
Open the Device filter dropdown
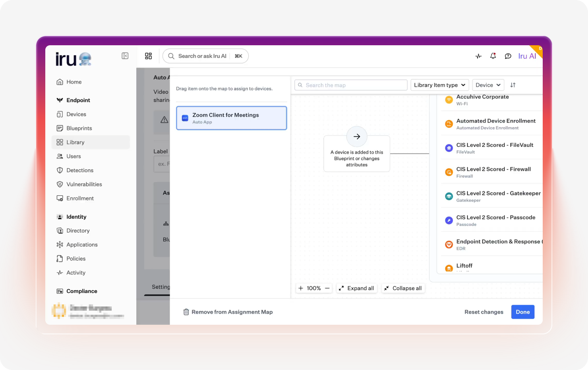coord(488,85)
